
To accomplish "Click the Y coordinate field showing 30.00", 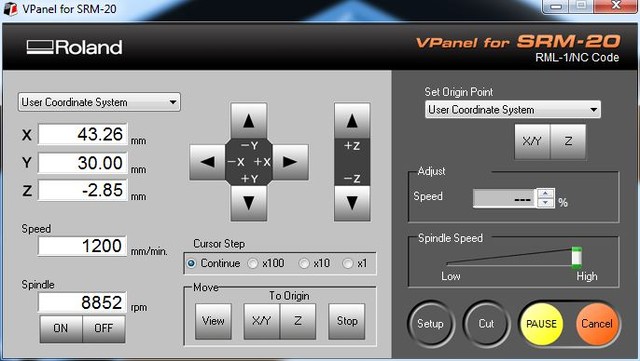I will pyautogui.click(x=83, y=163).
